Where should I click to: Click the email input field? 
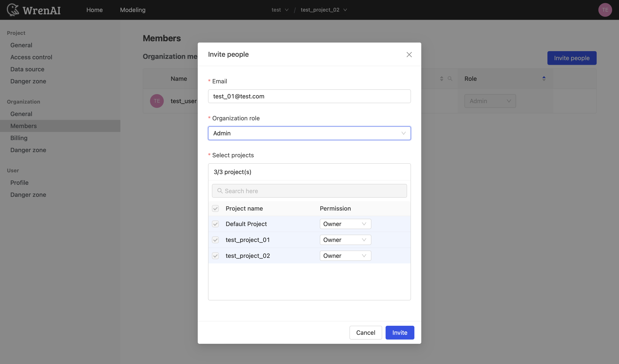(309, 96)
